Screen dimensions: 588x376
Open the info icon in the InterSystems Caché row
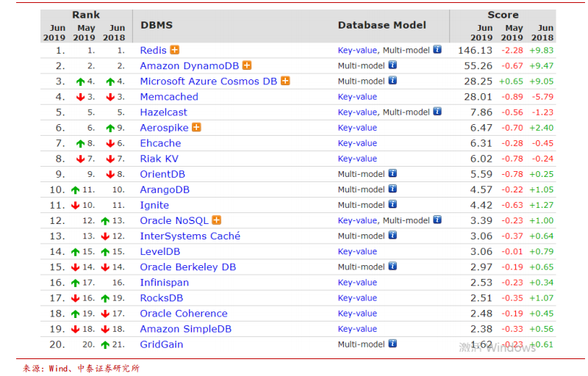pyautogui.click(x=392, y=235)
